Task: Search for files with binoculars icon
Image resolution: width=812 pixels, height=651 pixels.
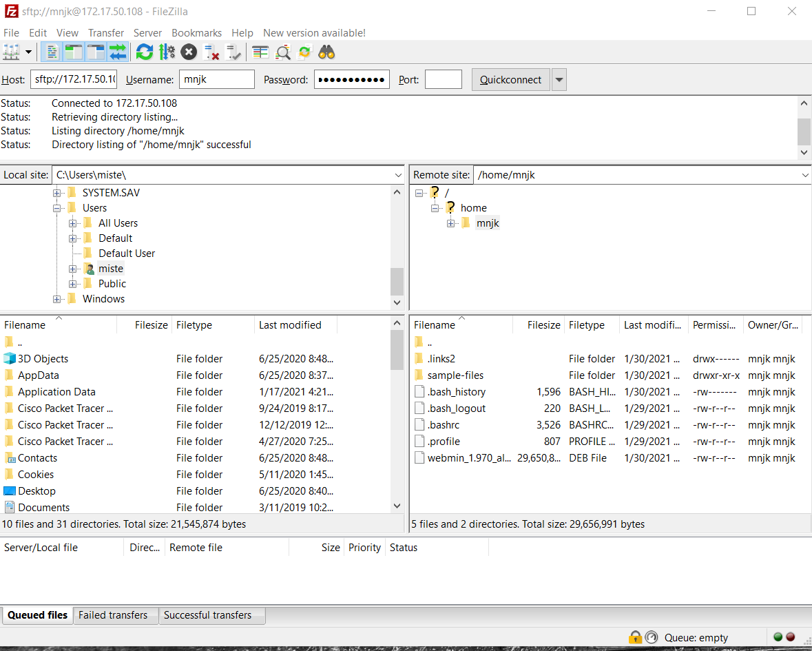Action: click(326, 52)
